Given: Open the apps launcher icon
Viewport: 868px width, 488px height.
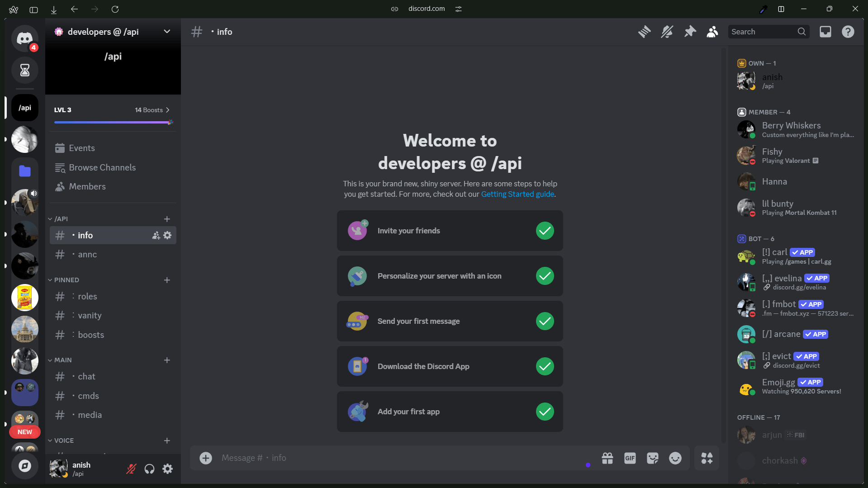Looking at the screenshot, I should pos(707,458).
